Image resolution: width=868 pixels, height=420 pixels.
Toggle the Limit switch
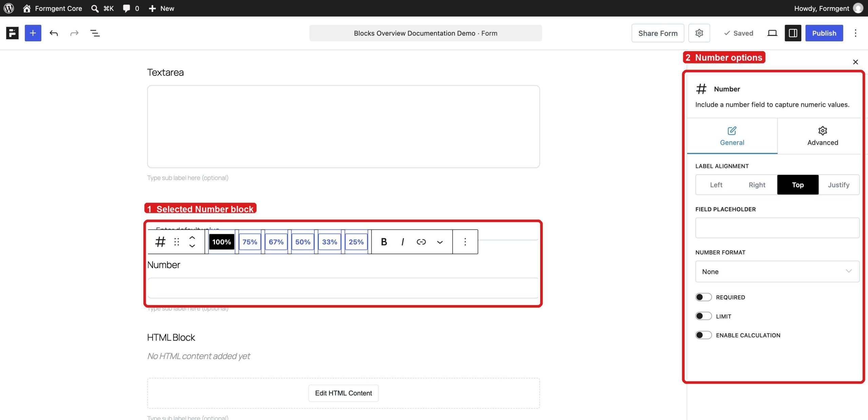point(704,316)
